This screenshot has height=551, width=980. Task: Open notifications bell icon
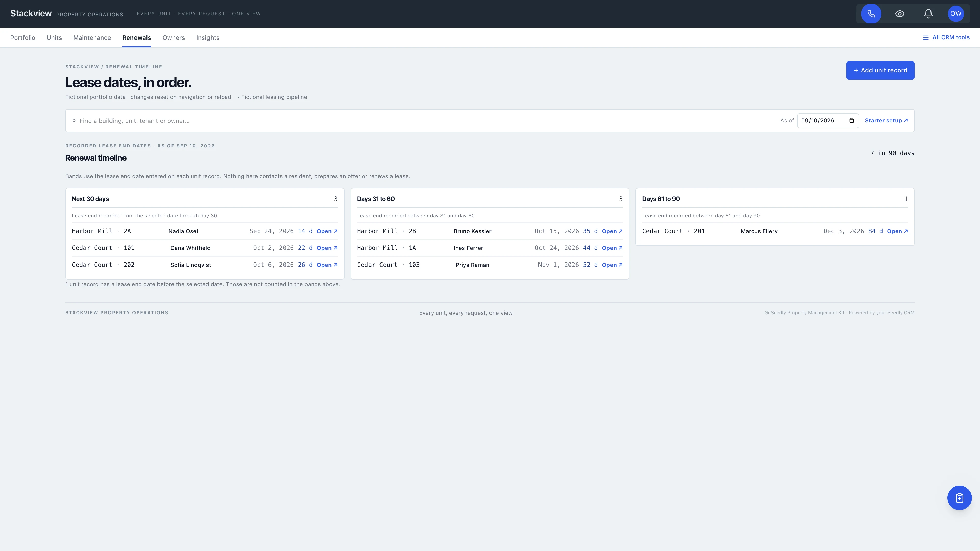point(928,14)
